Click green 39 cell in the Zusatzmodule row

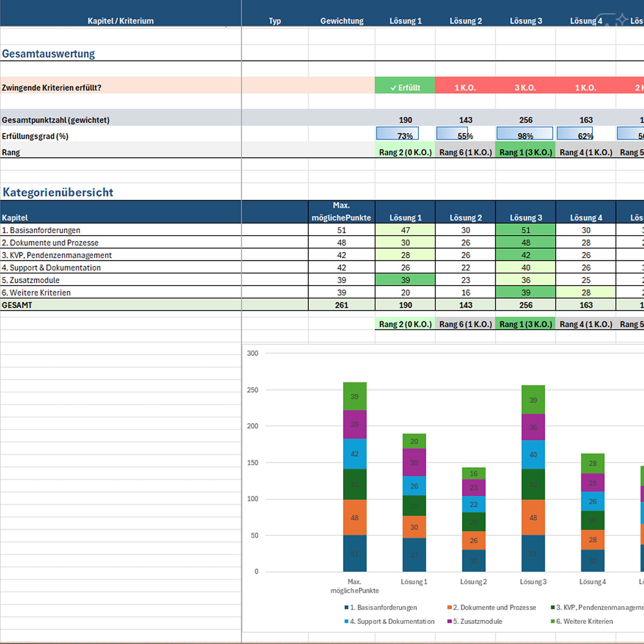pyautogui.click(x=405, y=280)
